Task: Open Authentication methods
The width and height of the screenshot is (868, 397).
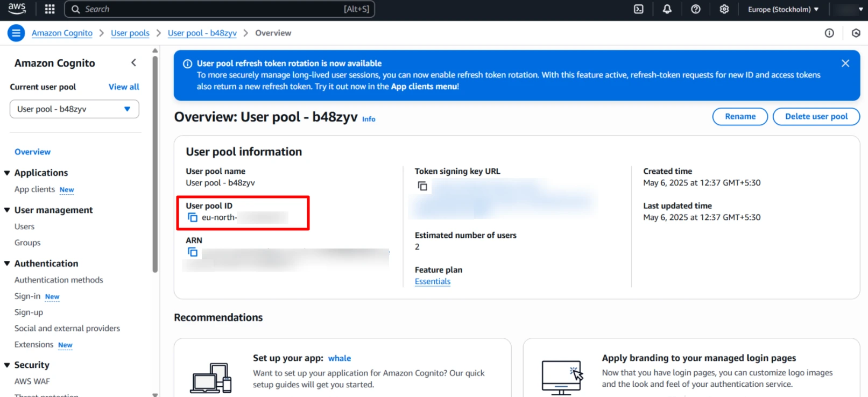Action: [x=59, y=280]
